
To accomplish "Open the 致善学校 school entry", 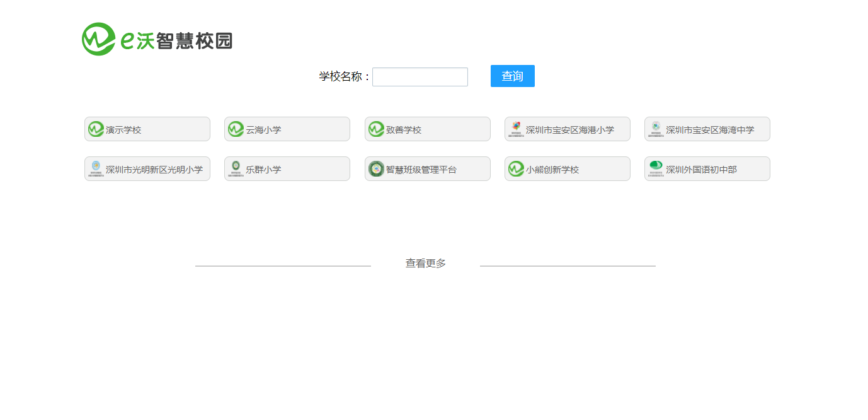I will [428, 129].
